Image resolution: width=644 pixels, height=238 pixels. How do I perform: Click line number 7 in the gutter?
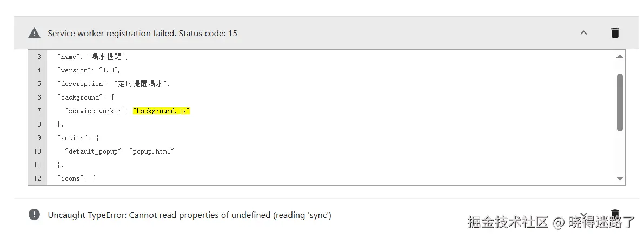pyautogui.click(x=38, y=111)
